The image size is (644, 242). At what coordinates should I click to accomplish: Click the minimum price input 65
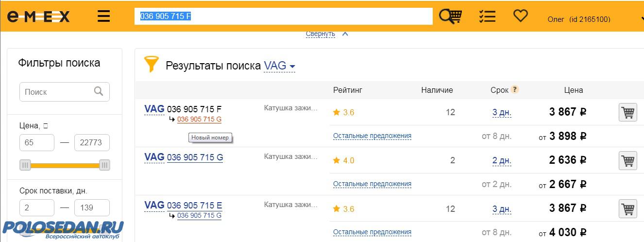tap(37, 143)
